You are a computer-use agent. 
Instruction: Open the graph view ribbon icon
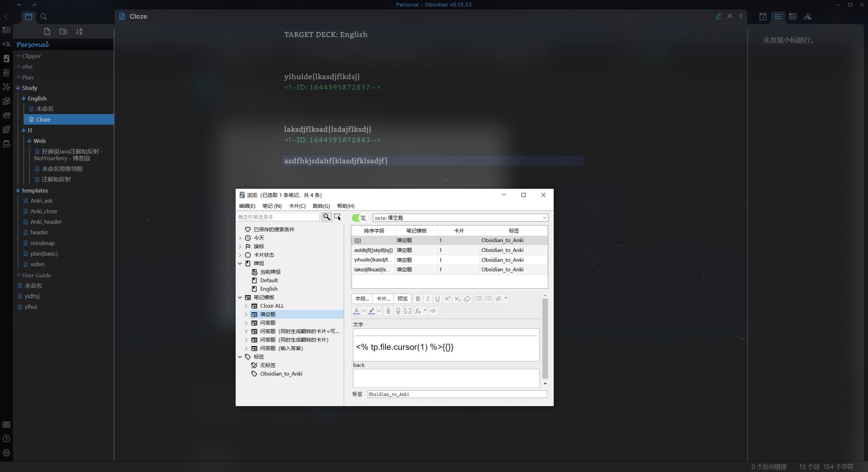pos(6,87)
